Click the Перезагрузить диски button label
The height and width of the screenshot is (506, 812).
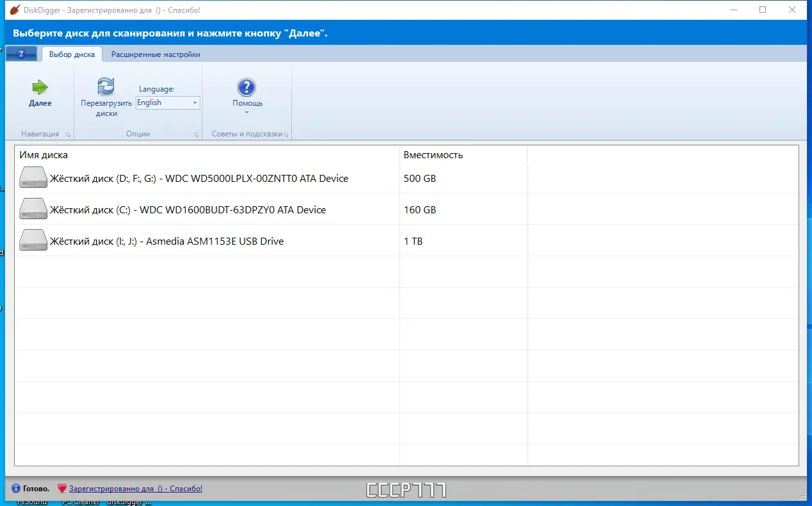pyautogui.click(x=106, y=108)
